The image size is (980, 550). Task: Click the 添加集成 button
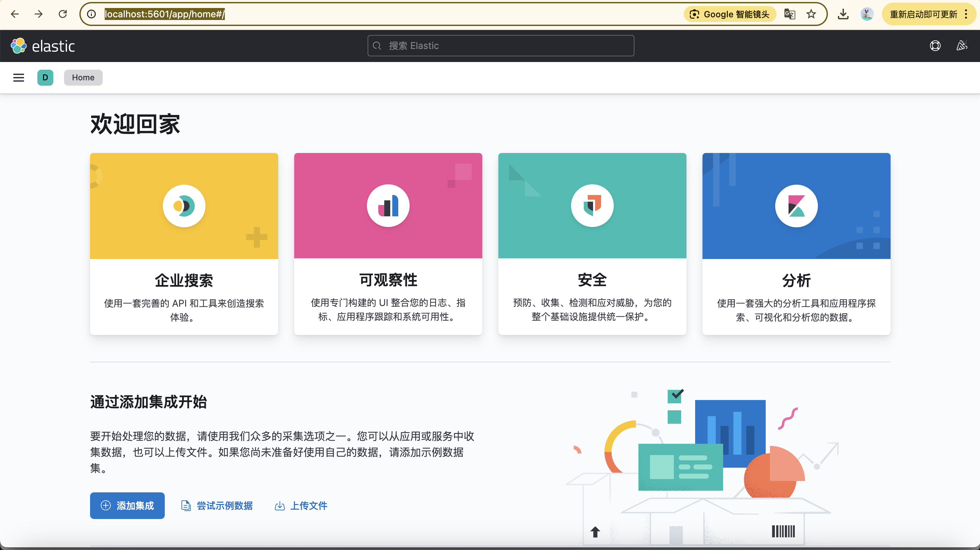[127, 505]
